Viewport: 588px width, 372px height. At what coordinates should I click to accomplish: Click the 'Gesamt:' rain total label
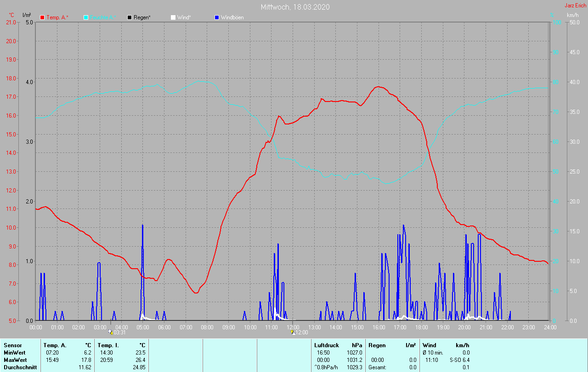pyautogui.click(x=377, y=367)
